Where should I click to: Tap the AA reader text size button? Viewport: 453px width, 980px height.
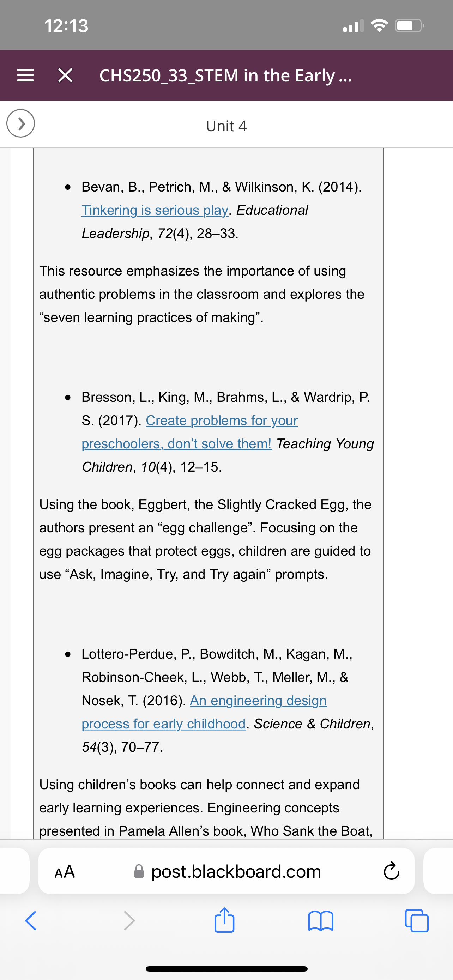tap(65, 872)
